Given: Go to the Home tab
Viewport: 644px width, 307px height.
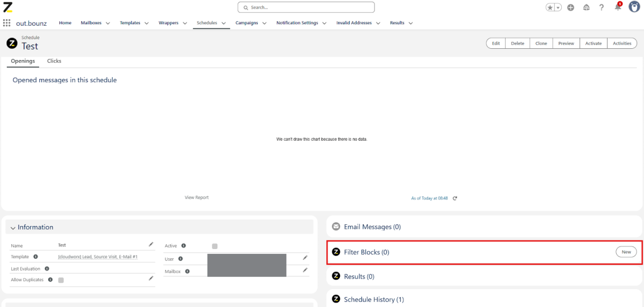Looking at the screenshot, I should (x=65, y=23).
